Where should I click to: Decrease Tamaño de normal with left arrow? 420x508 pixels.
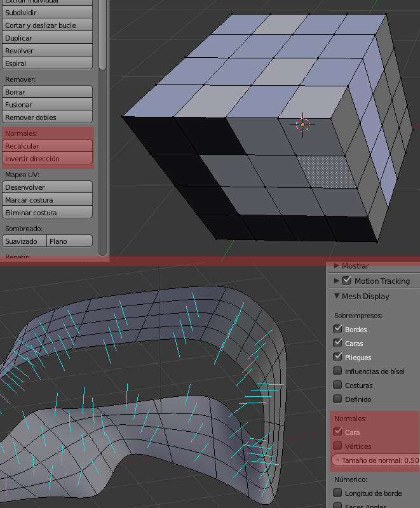point(337,460)
